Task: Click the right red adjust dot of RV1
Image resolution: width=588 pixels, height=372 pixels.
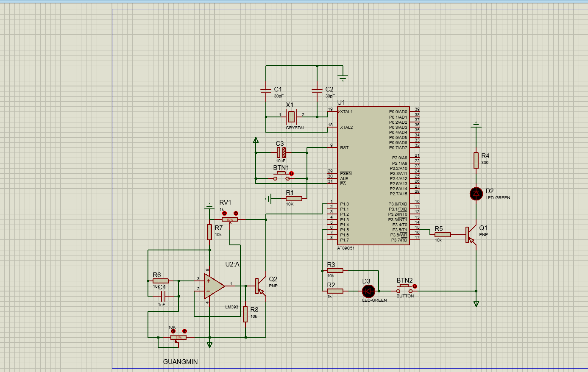Action: point(236,213)
